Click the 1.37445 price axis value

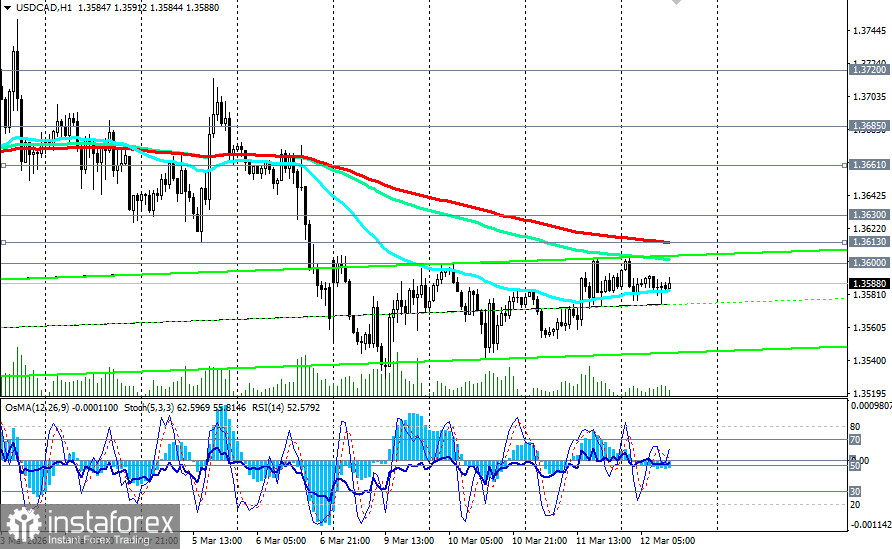(870, 30)
